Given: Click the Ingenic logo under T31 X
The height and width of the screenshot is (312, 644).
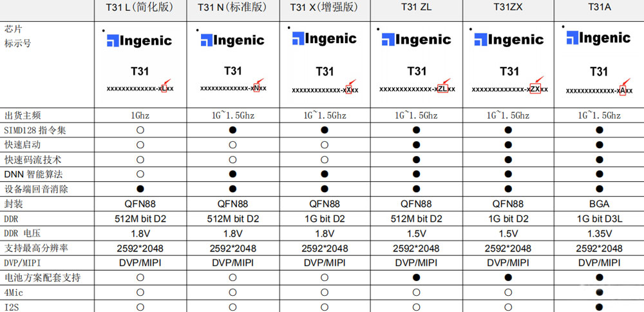Looking at the screenshot, I should 325,39.
